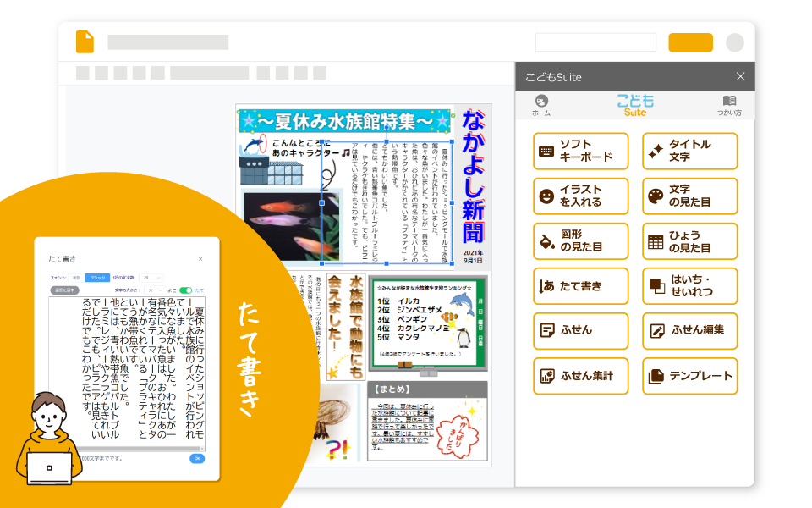Open はいち・せいれつ arrange and align tool
This screenshot has height=508, width=812.
[689, 286]
